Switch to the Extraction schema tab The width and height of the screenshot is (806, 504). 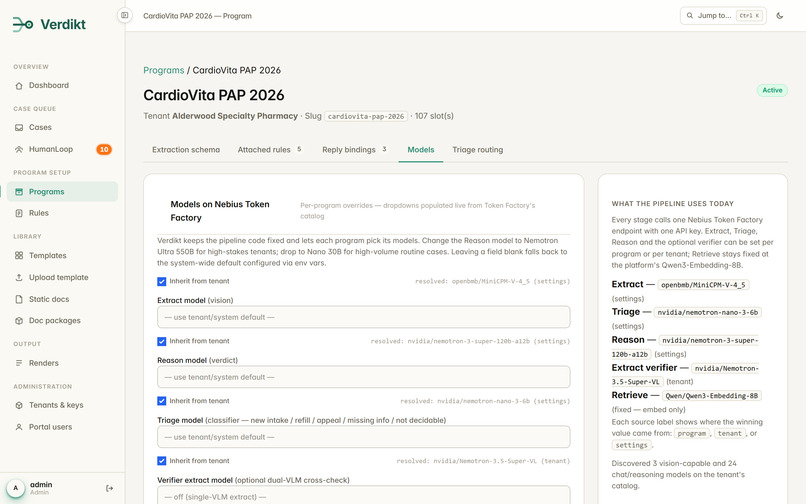coord(186,150)
